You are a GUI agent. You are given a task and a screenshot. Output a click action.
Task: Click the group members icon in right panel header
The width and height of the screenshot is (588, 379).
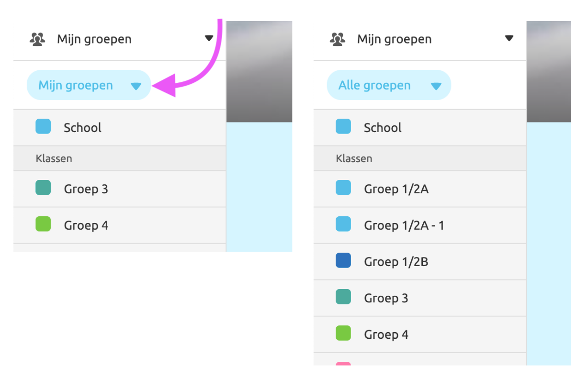[x=338, y=38]
